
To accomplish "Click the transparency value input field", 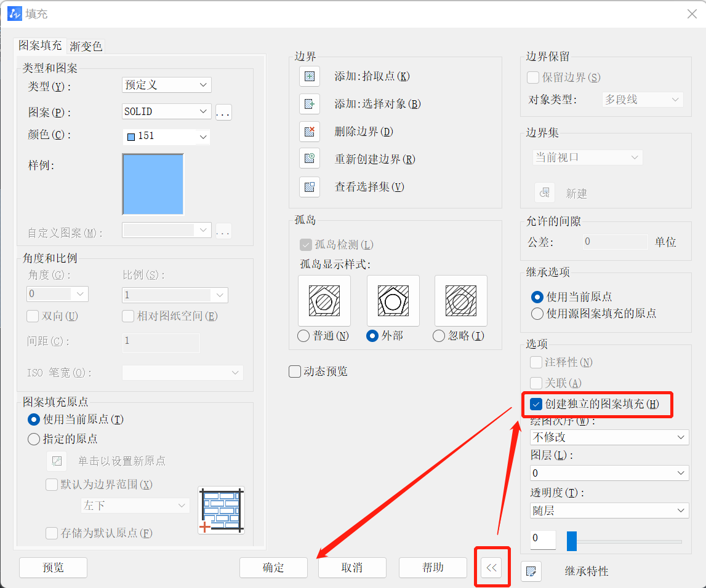I will pyautogui.click(x=543, y=539).
